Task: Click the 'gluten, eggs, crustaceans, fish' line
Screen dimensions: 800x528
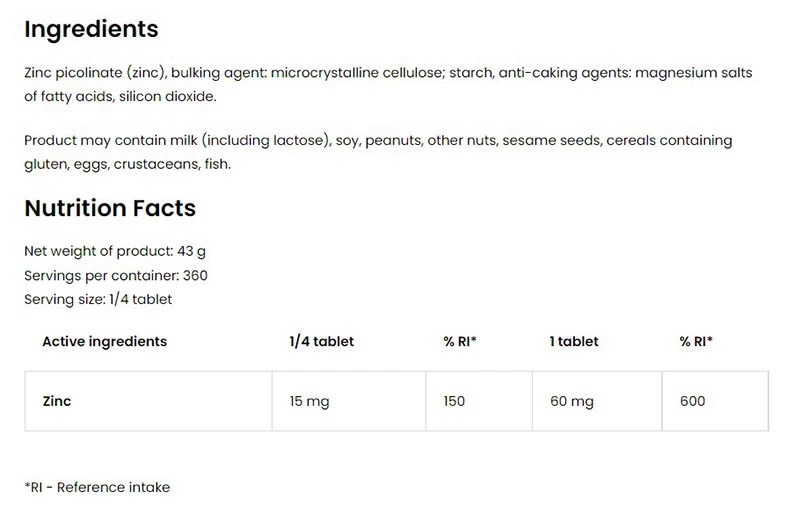Action: pos(127,163)
